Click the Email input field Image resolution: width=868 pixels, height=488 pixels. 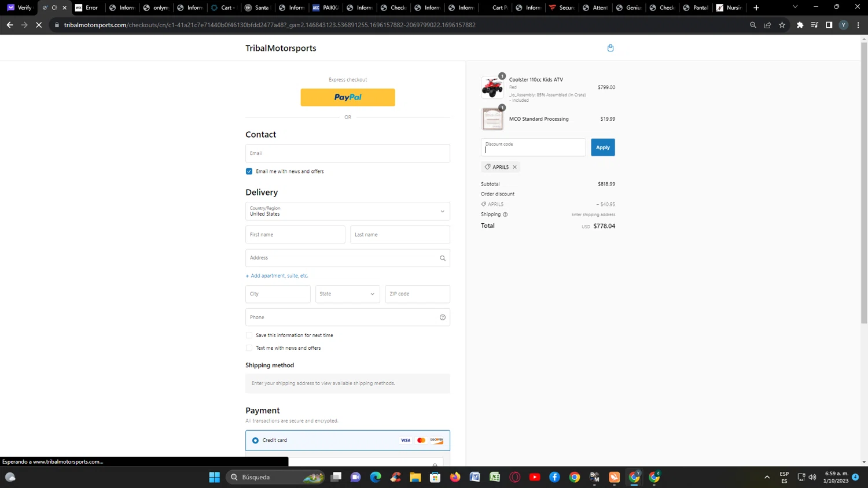point(348,153)
